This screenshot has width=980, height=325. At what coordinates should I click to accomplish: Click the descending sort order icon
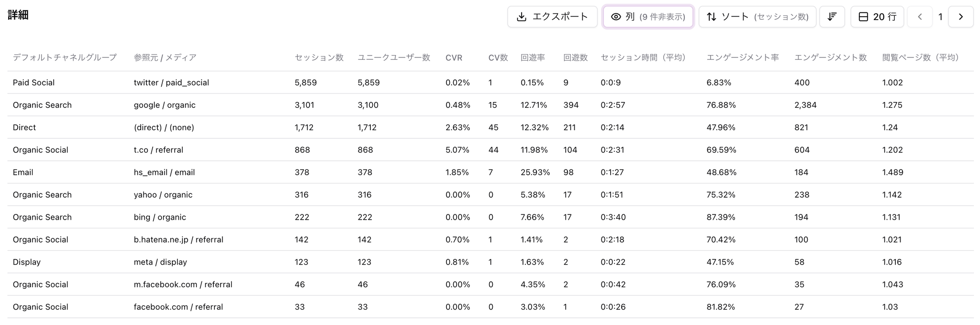point(832,17)
